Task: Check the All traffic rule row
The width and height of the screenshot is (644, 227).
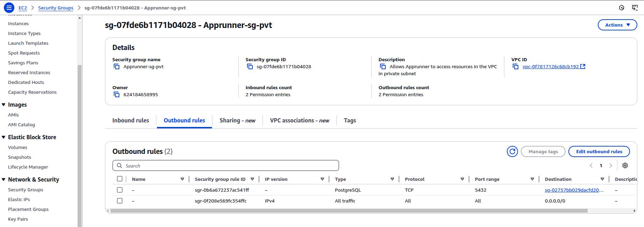Action: tap(120, 201)
